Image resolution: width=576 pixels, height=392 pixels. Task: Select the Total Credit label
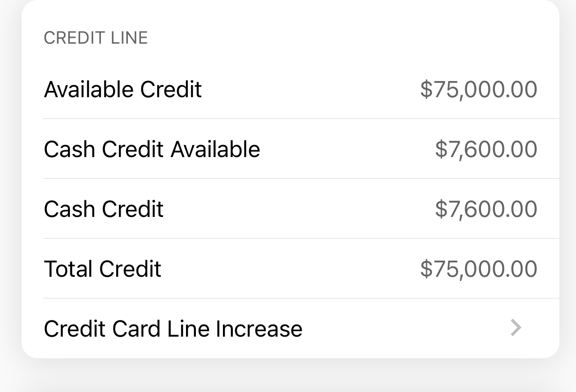pyautogui.click(x=103, y=269)
